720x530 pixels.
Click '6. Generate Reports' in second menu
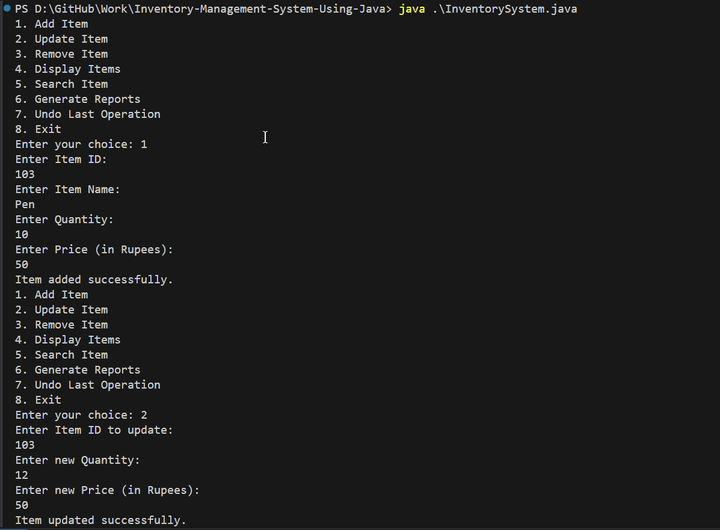(78, 370)
